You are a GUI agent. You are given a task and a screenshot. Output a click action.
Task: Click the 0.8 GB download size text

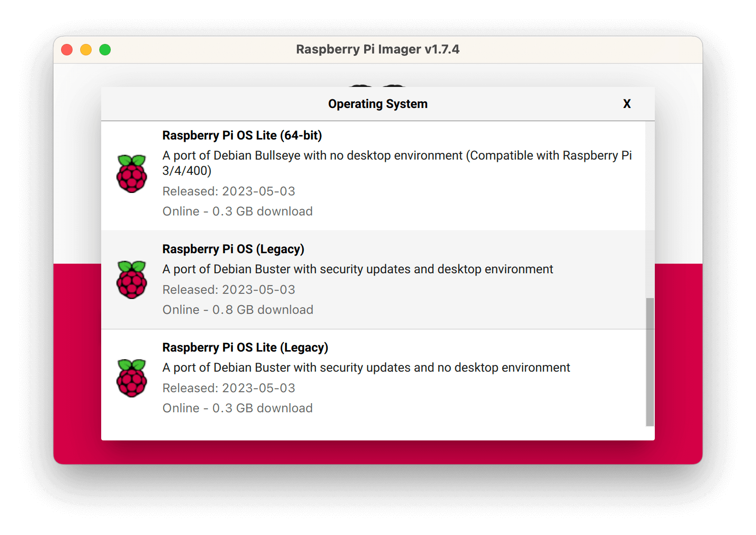click(238, 310)
